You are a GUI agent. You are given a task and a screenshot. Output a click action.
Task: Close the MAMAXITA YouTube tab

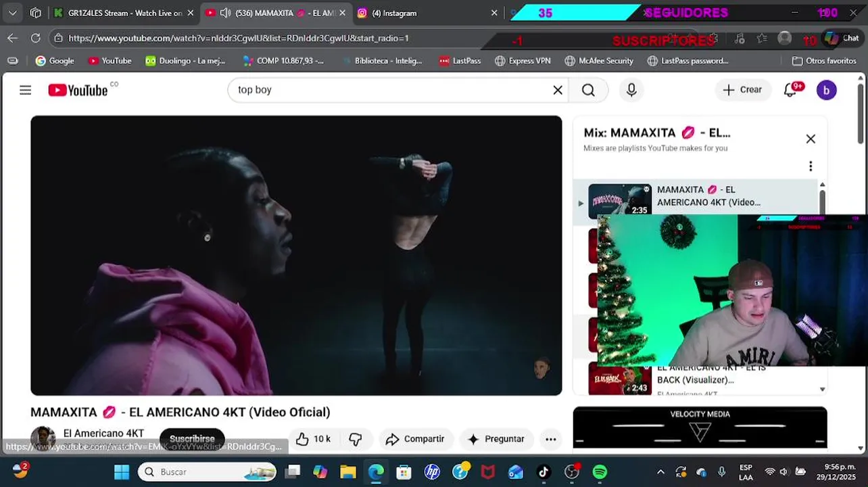(342, 13)
